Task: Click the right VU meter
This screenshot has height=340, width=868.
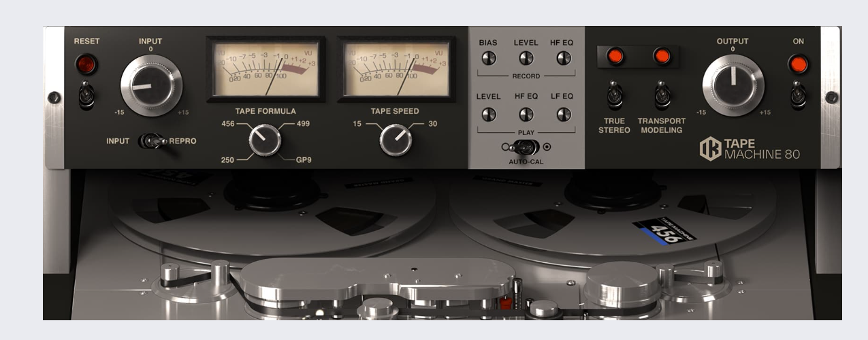Action: pos(396,69)
